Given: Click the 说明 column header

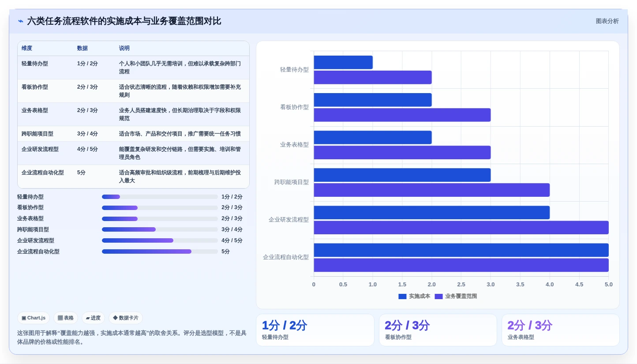Looking at the screenshot, I should click(x=124, y=48).
